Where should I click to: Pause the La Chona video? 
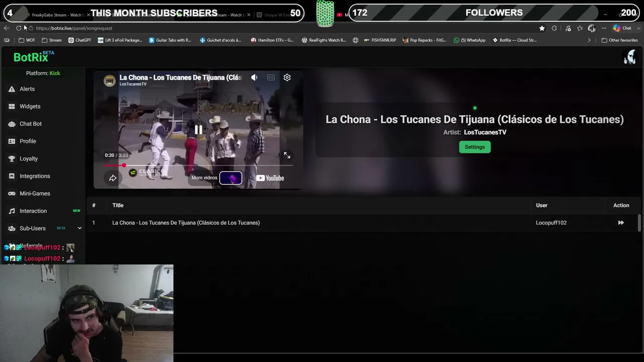pyautogui.click(x=198, y=130)
